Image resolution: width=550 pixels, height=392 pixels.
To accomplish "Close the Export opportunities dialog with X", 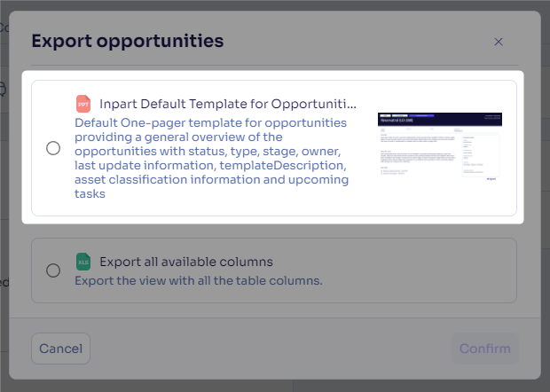I will [498, 42].
